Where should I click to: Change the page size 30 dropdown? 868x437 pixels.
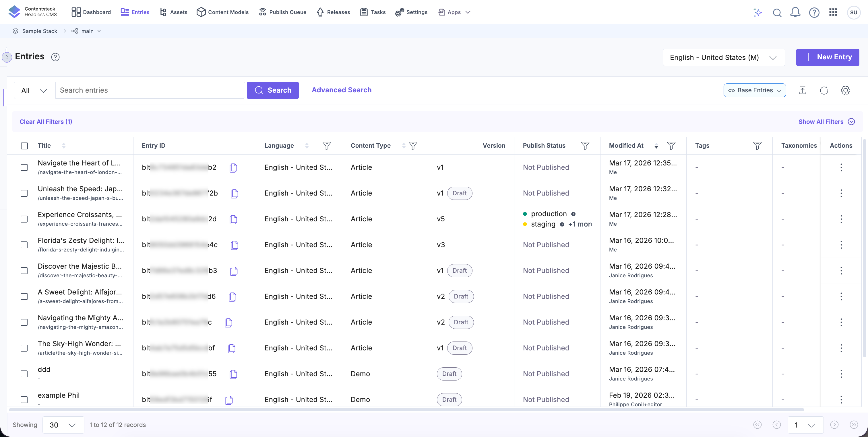point(63,425)
